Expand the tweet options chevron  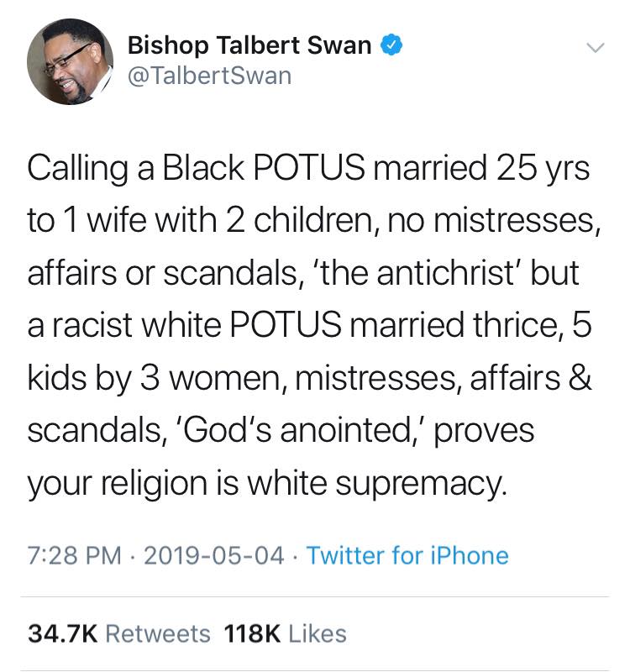click(595, 50)
